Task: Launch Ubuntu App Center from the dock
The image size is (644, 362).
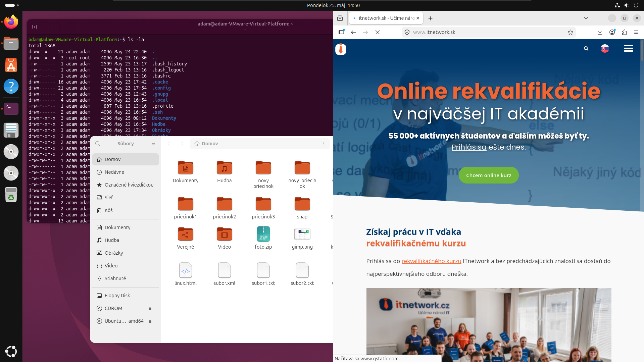Action: click(11, 65)
